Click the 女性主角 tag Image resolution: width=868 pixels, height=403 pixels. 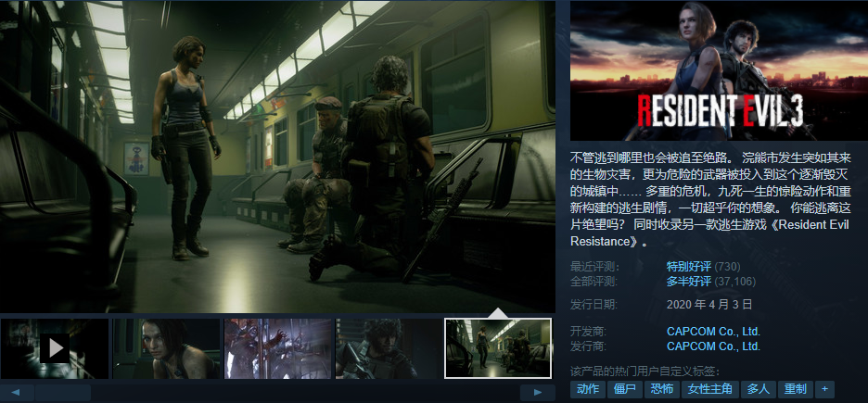click(x=709, y=389)
